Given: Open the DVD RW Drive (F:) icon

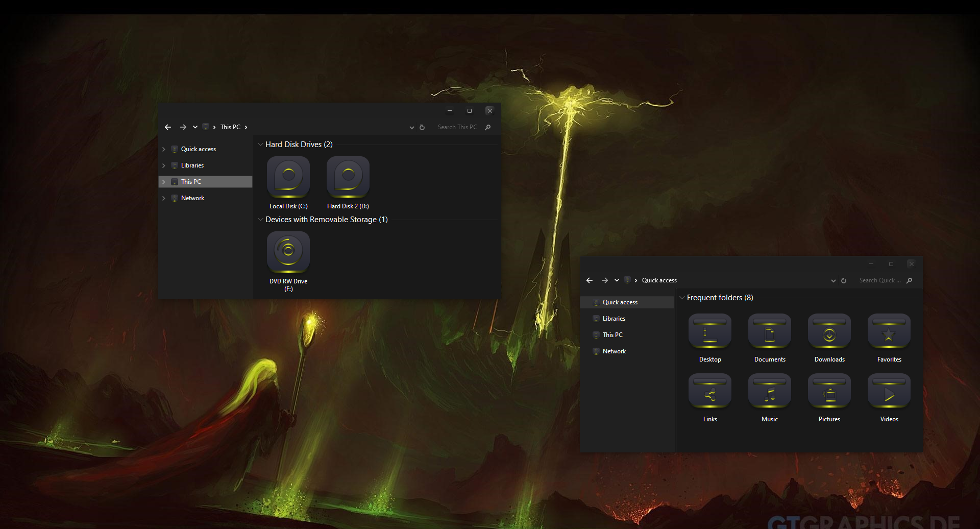Looking at the screenshot, I should (288, 252).
